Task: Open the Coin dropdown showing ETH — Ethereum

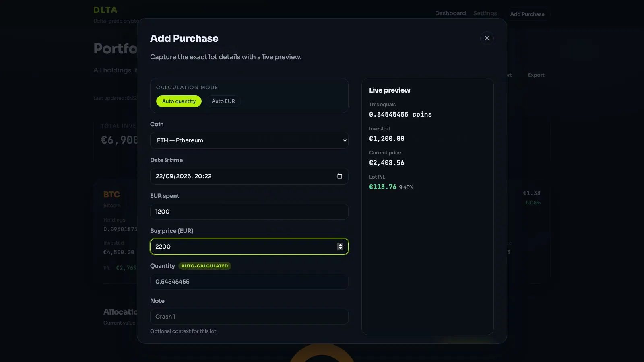Action: pos(249,140)
